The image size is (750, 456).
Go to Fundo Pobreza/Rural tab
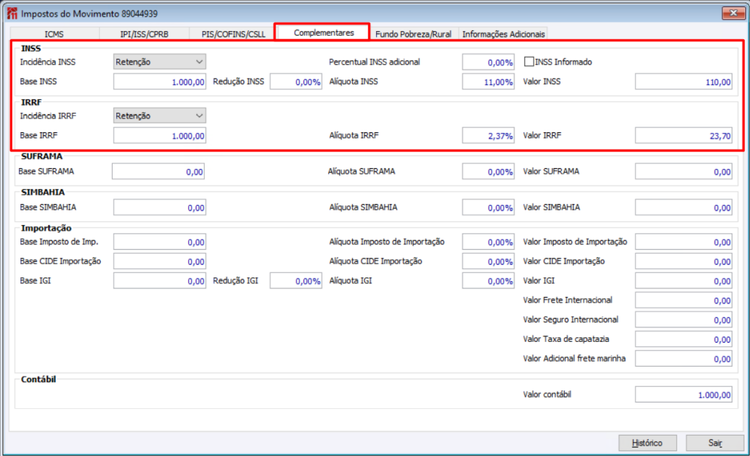point(413,34)
